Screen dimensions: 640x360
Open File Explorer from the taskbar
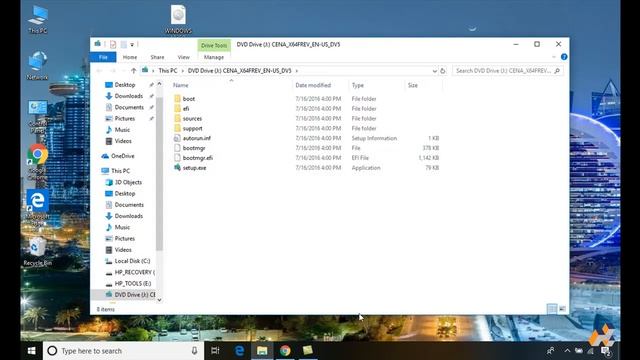pyautogui.click(x=262, y=351)
